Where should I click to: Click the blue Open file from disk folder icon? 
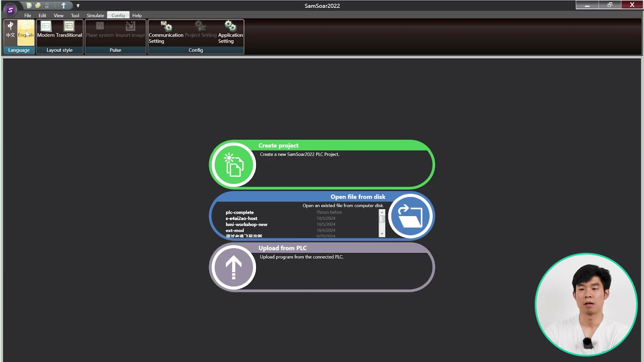point(410,216)
